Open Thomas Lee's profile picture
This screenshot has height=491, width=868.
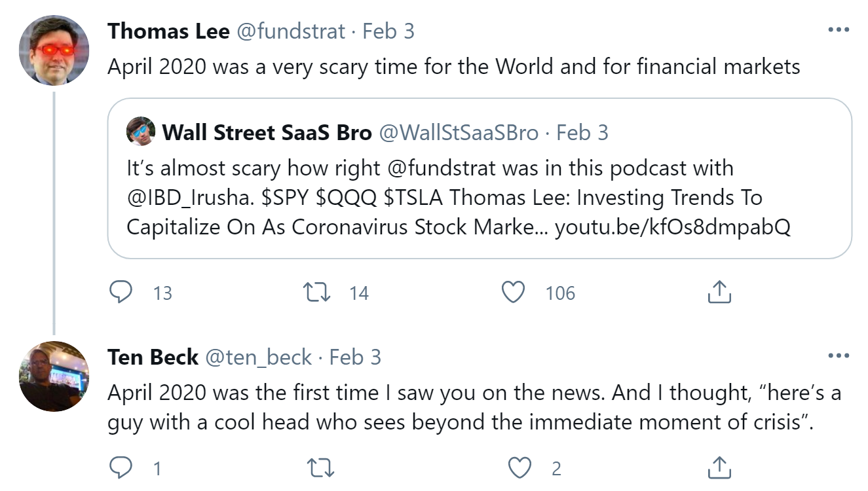(x=54, y=50)
